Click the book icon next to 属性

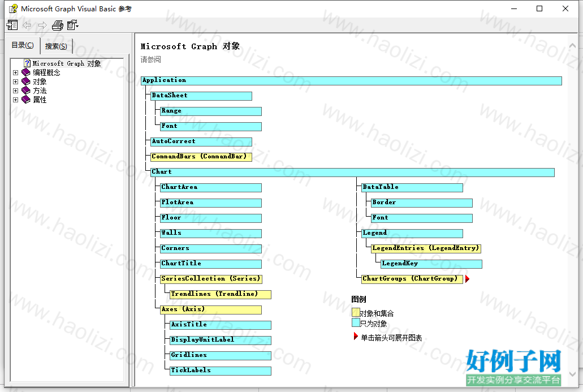25,100
